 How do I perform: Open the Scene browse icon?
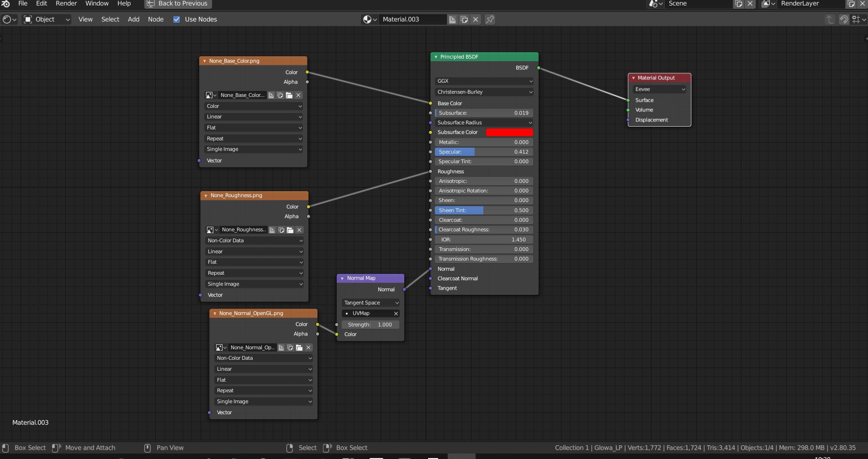[656, 4]
